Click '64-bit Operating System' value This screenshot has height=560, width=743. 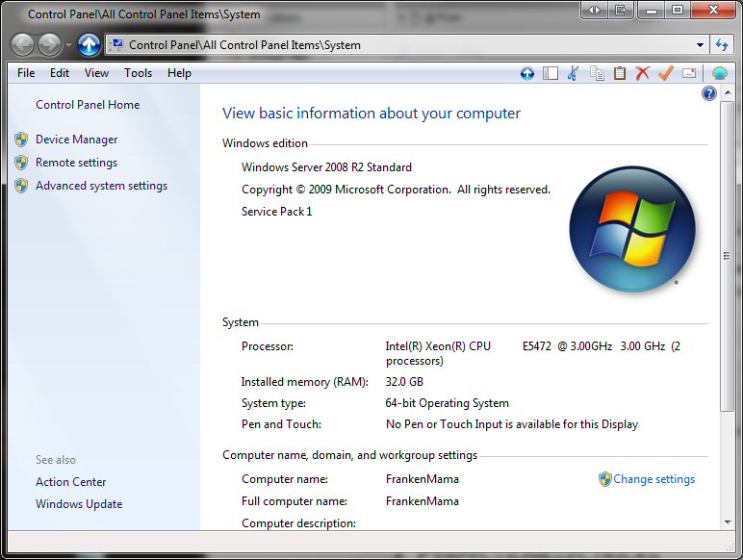[x=447, y=403]
